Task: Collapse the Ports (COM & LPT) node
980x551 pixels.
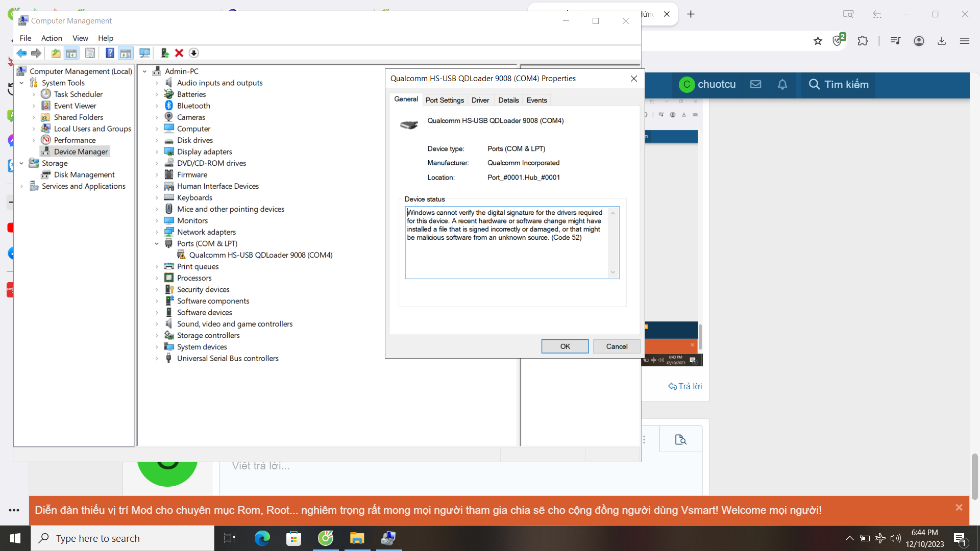Action: click(x=157, y=244)
